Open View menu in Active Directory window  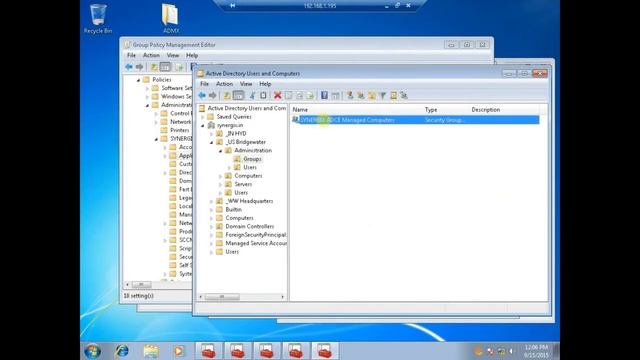tap(246, 84)
